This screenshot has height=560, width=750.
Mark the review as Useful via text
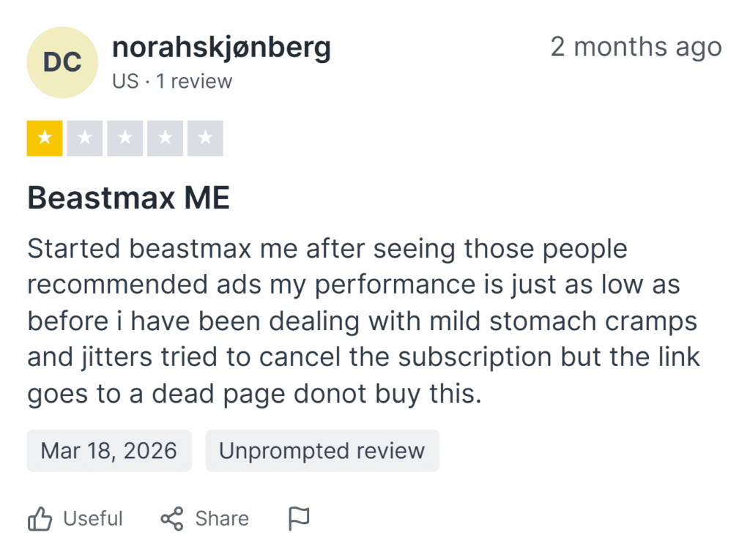pyautogui.click(x=93, y=519)
